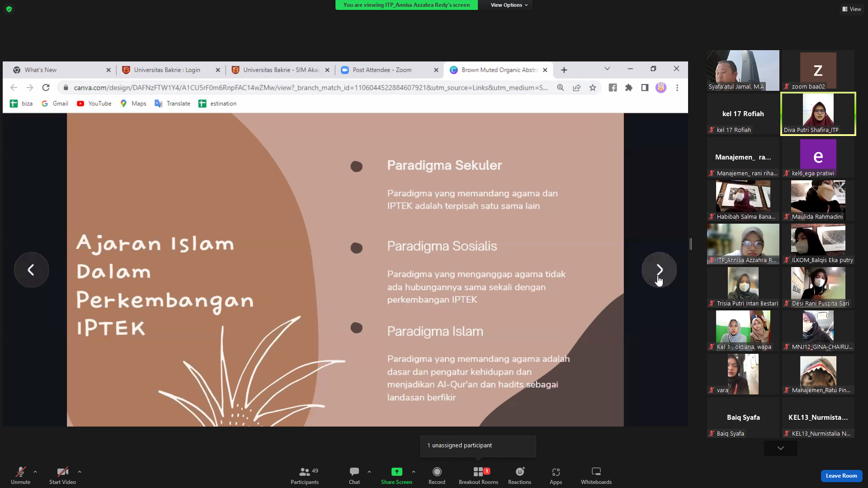Show more participants with the down chevron
The width and height of the screenshot is (868, 488).
tap(781, 448)
